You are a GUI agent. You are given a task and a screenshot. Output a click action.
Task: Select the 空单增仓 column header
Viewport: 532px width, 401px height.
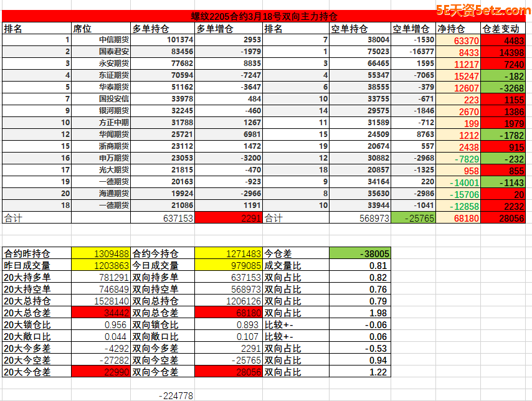412,29
